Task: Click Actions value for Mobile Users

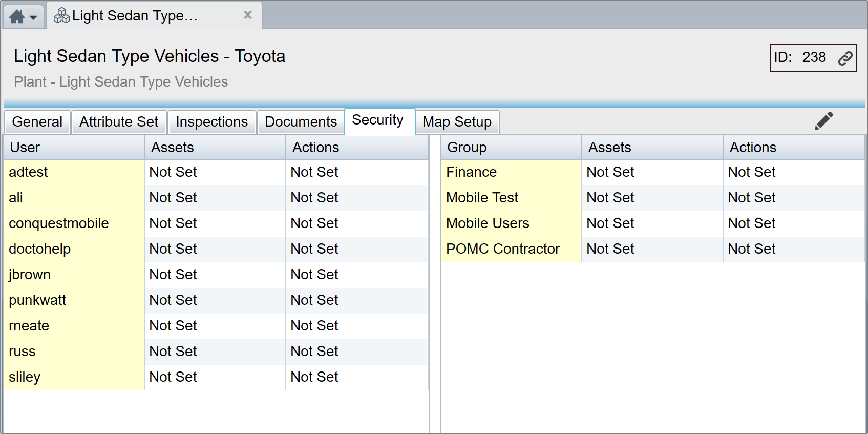Action: [x=794, y=224]
